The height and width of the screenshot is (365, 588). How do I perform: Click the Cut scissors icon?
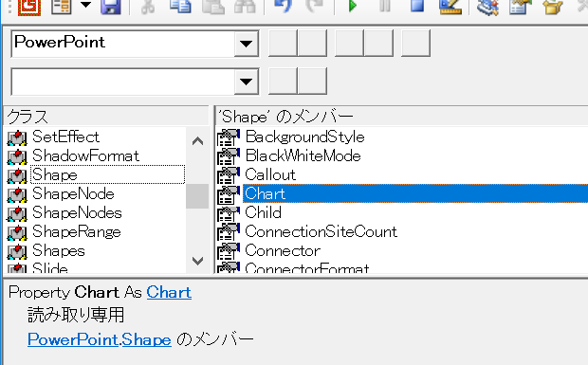(148, 7)
